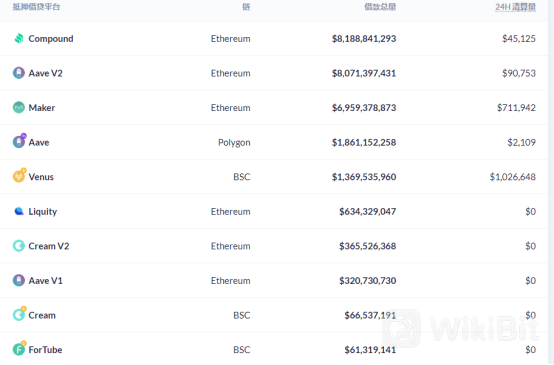This screenshot has width=554, height=365.
Task: Click the BSC Cream logo icon
Action: tap(19, 313)
